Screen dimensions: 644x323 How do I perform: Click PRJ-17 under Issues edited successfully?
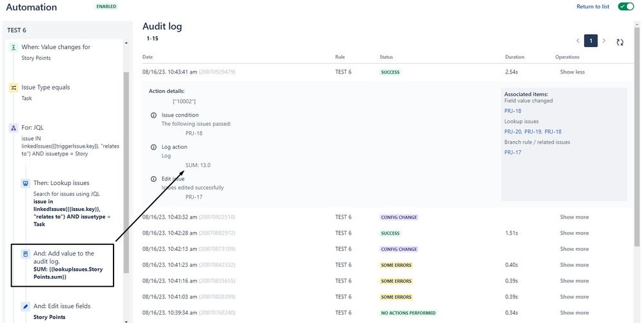[x=194, y=197]
